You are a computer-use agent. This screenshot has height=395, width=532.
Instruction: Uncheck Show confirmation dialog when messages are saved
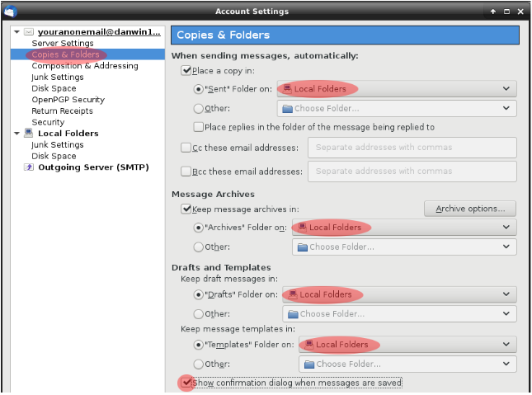point(186,383)
